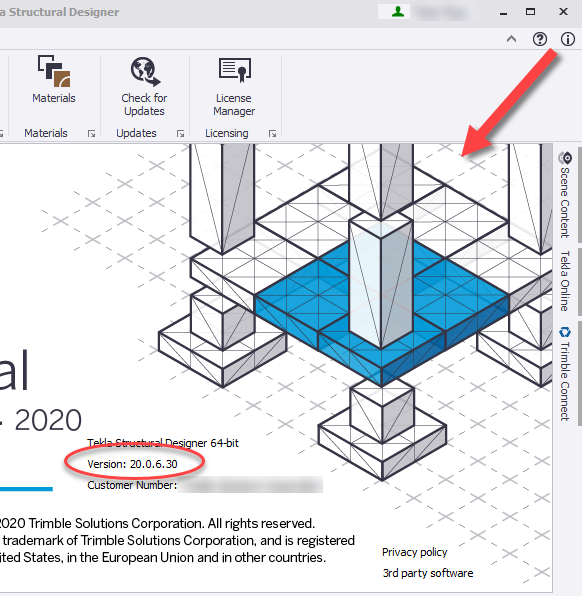Open the Trimble Connect side panel tab
Image resolution: width=582 pixels, height=596 pixels.
coord(565,374)
